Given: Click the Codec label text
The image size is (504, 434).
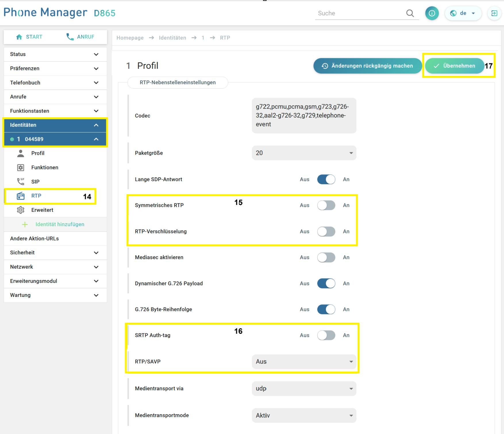Looking at the screenshot, I should pyautogui.click(x=143, y=116).
